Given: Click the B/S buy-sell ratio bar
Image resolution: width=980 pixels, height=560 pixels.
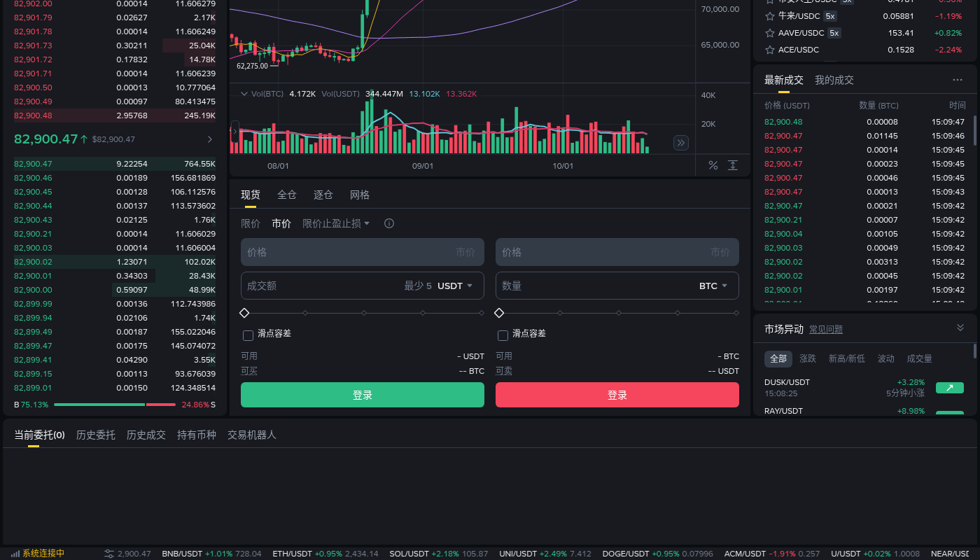Looking at the screenshot, I should tap(115, 405).
